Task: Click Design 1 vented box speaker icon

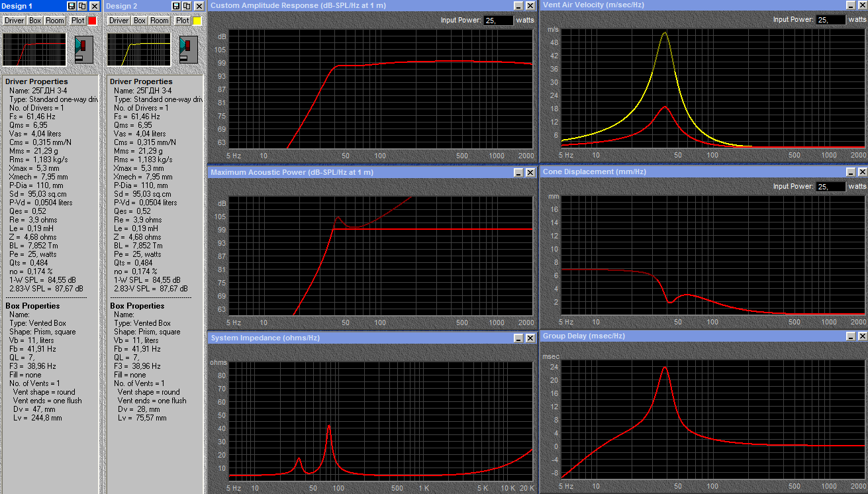Action: (84, 50)
